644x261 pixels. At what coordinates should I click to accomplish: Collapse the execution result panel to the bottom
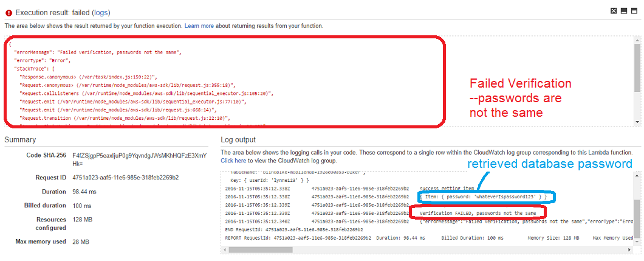pyautogui.click(x=624, y=10)
